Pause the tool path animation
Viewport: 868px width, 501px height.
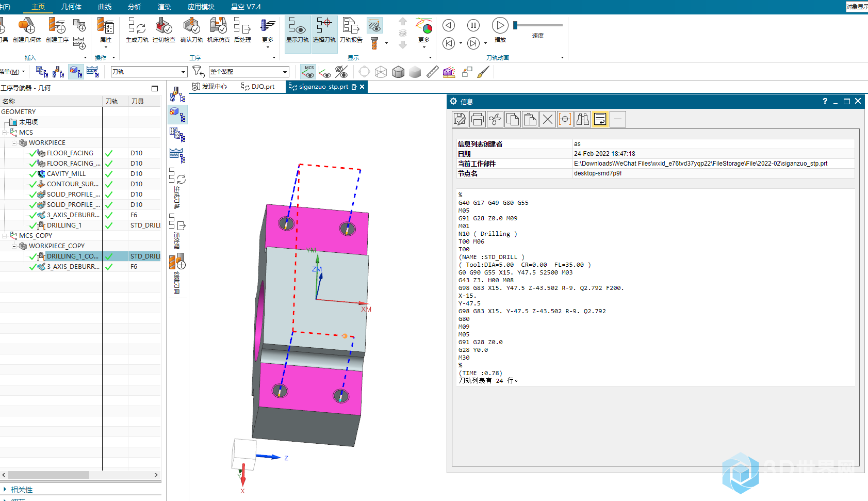[x=473, y=25]
